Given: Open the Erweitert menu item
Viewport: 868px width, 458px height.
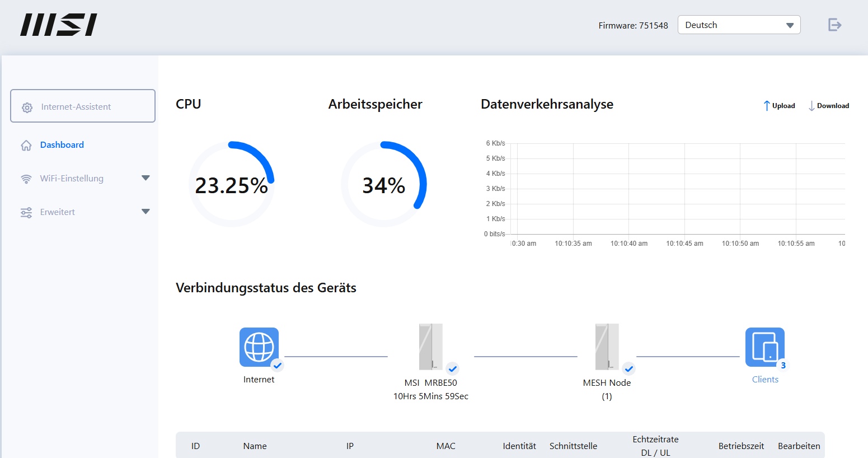Looking at the screenshot, I should pos(58,212).
